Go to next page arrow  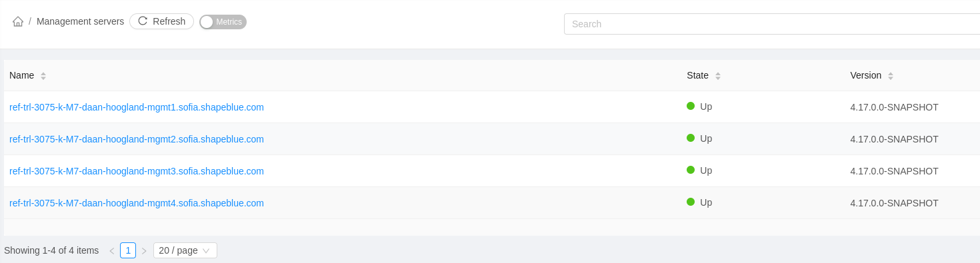[x=144, y=251]
